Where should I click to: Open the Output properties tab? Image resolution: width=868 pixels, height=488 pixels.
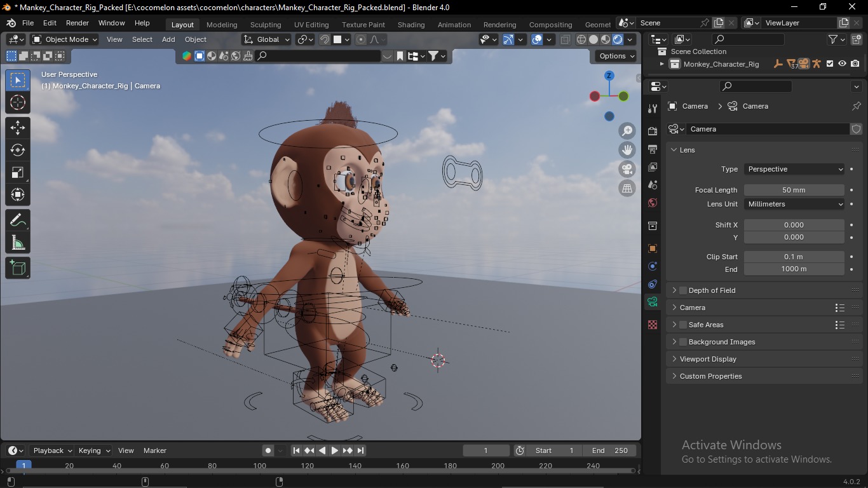coord(653,149)
